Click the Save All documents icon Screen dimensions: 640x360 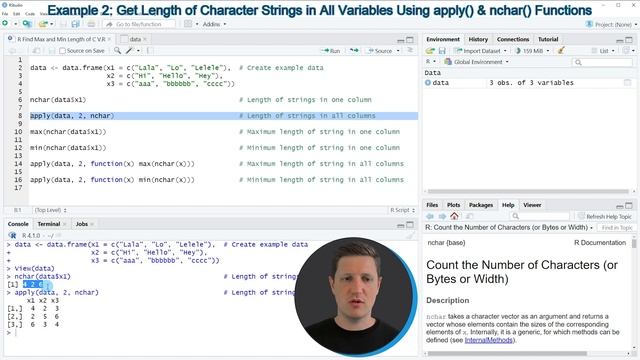click(x=76, y=24)
